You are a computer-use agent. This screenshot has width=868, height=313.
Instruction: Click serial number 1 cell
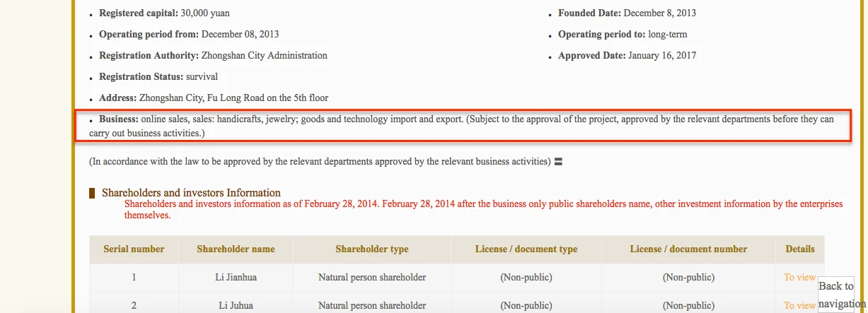(x=134, y=278)
